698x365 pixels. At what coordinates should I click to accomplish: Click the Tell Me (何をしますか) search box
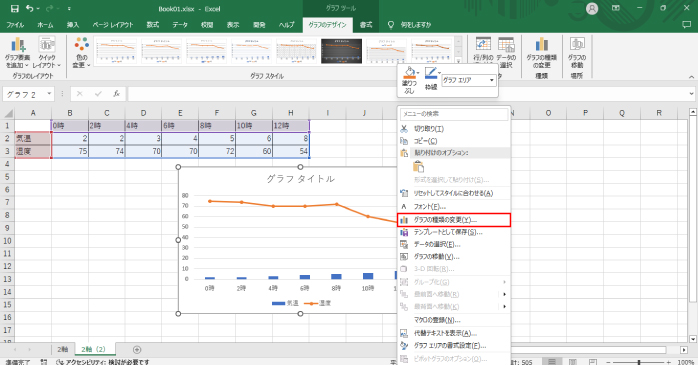click(415, 25)
